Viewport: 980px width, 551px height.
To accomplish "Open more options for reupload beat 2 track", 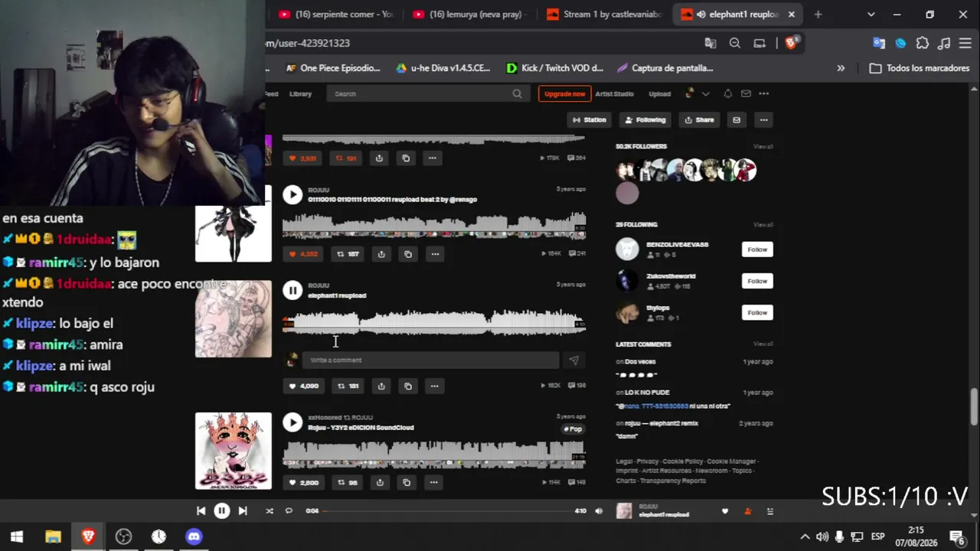I will click(435, 254).
